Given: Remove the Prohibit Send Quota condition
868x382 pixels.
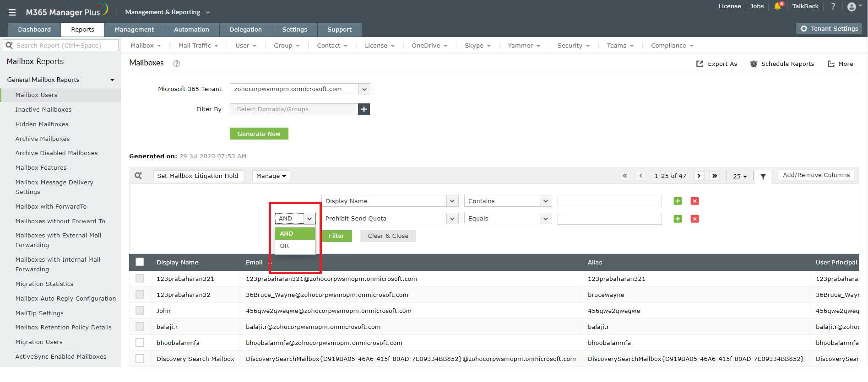Looking at the screenshot, I should [695, 219].
